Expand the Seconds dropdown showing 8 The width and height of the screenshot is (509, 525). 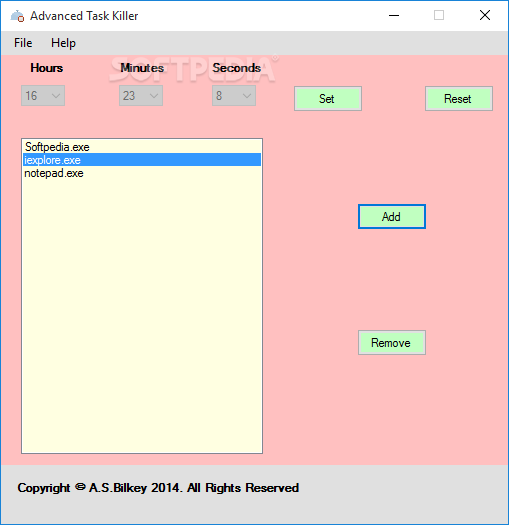(x=234, y=96)
